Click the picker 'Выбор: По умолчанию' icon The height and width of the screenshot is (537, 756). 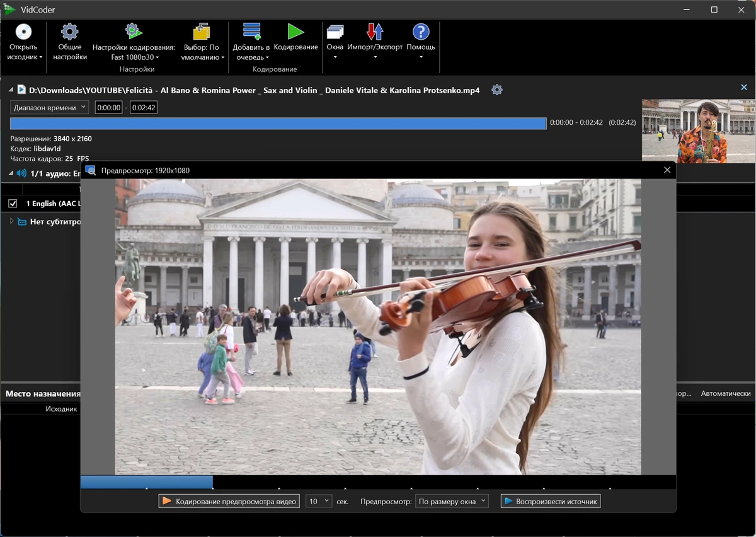201,32
